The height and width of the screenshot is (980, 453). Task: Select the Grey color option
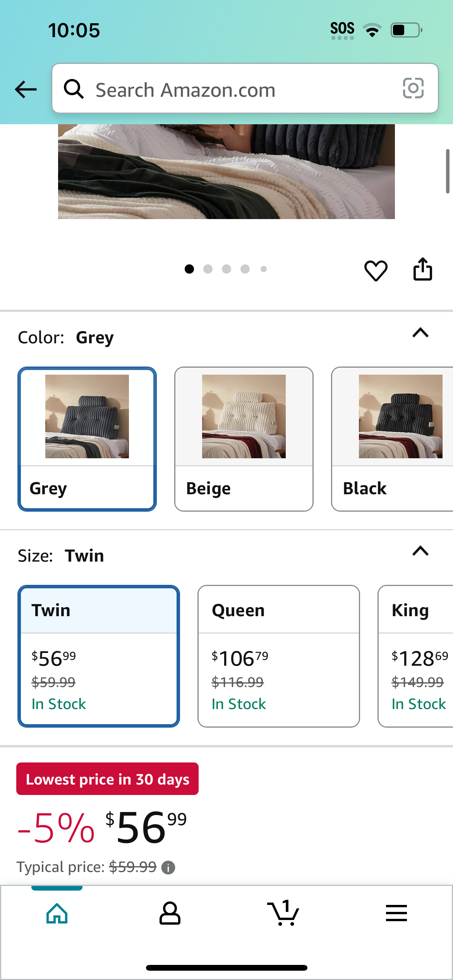click(x=87, y=439)
